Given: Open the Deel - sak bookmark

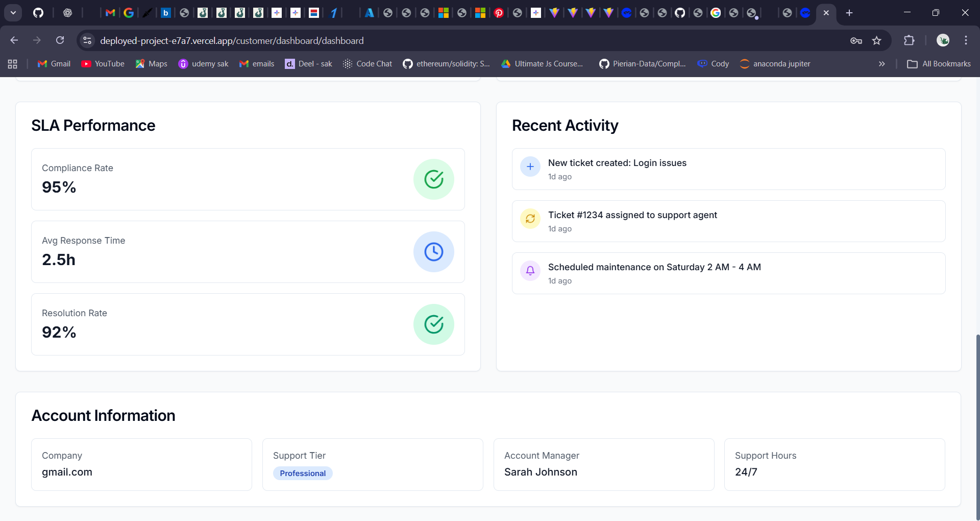Looking at the screenshot, I should pos(308,64).
